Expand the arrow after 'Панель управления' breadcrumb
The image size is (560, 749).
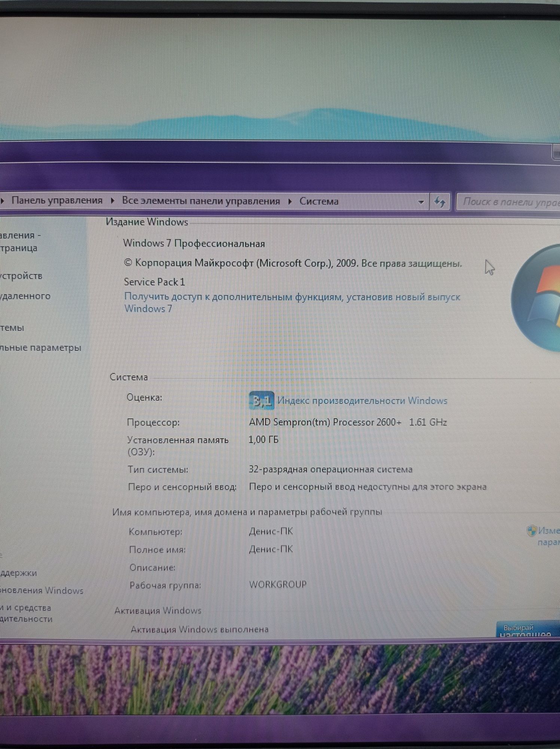tap(112, 201)
